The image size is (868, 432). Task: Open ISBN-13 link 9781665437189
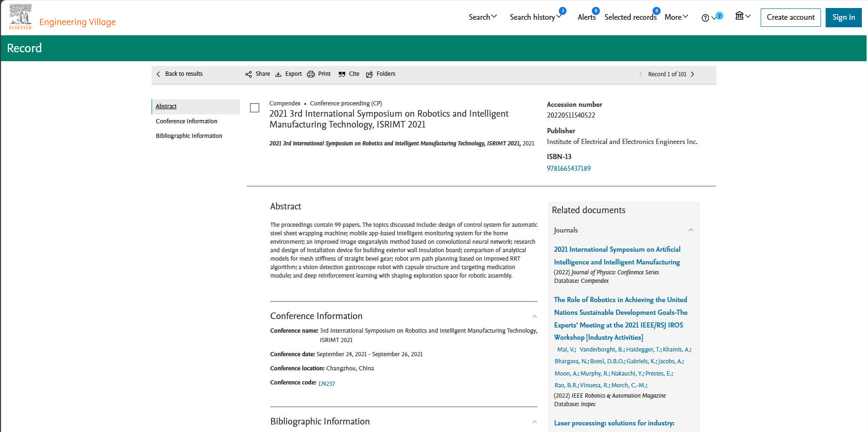pyautogui.click(x=569, y=168)
